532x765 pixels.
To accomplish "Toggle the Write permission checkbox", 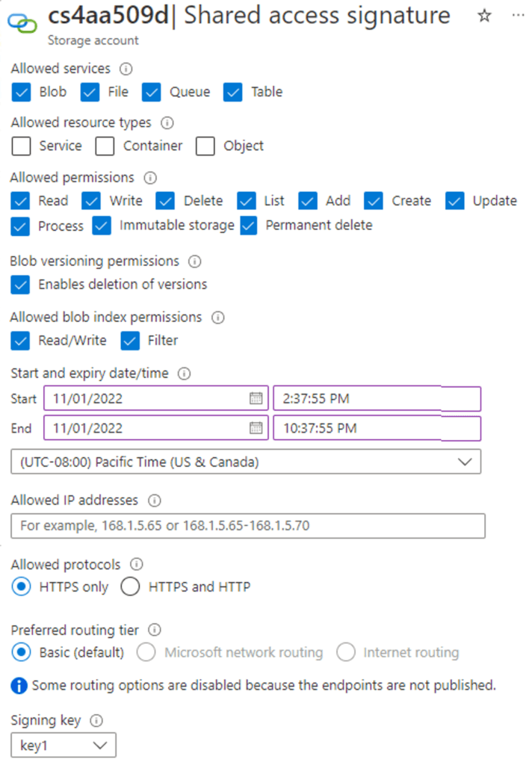I will pos(91,201).
